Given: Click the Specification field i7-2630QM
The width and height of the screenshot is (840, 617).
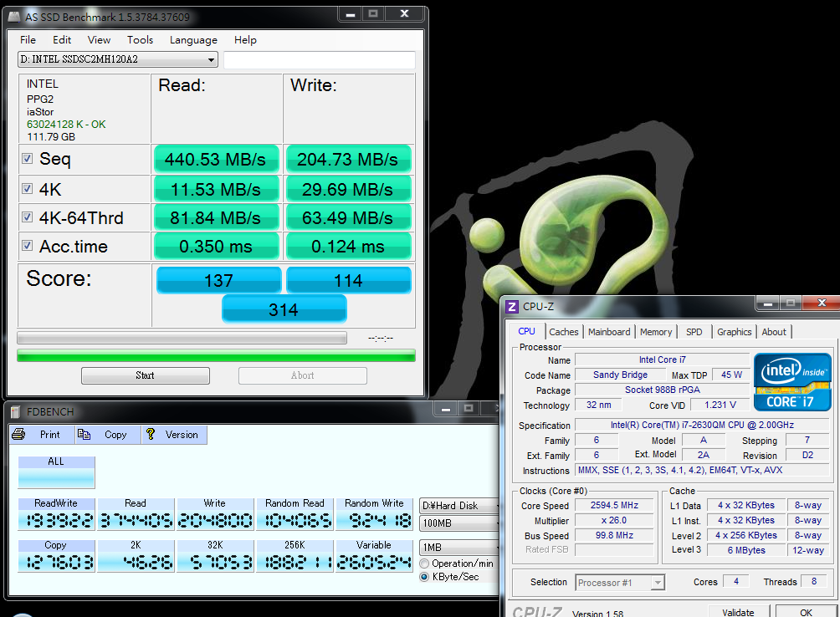Looking at the screenshot, I should click(702, 425).
